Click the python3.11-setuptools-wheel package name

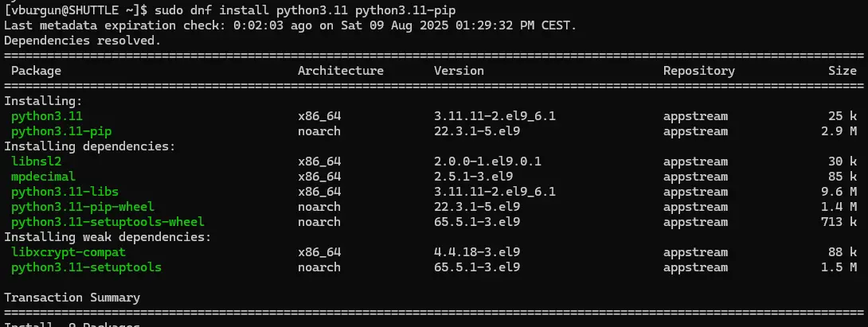point(108,222)
